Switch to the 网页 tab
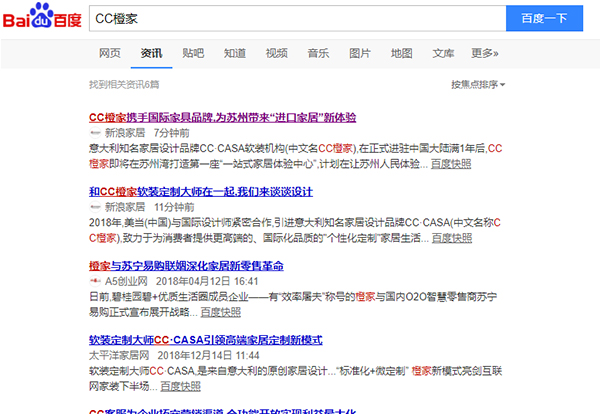Viewport: 600px width, 414px height. pos(110,53)
